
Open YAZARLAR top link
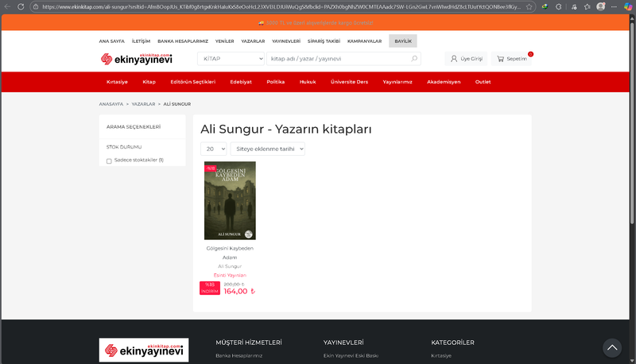[x=253, y=41]
